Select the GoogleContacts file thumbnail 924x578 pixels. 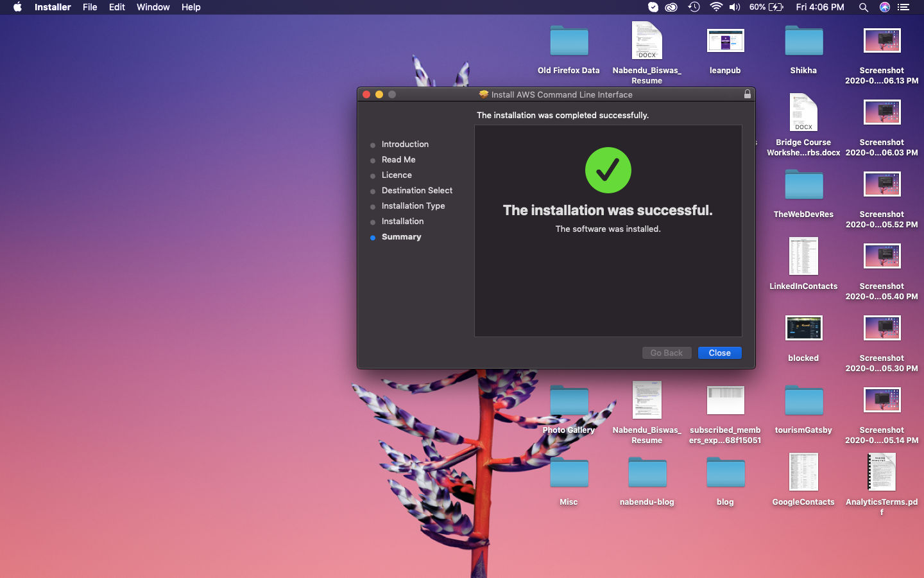803,472
